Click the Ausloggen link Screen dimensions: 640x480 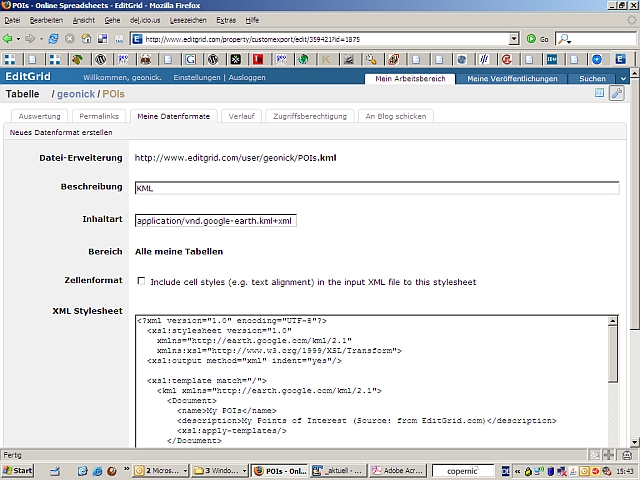247,77
